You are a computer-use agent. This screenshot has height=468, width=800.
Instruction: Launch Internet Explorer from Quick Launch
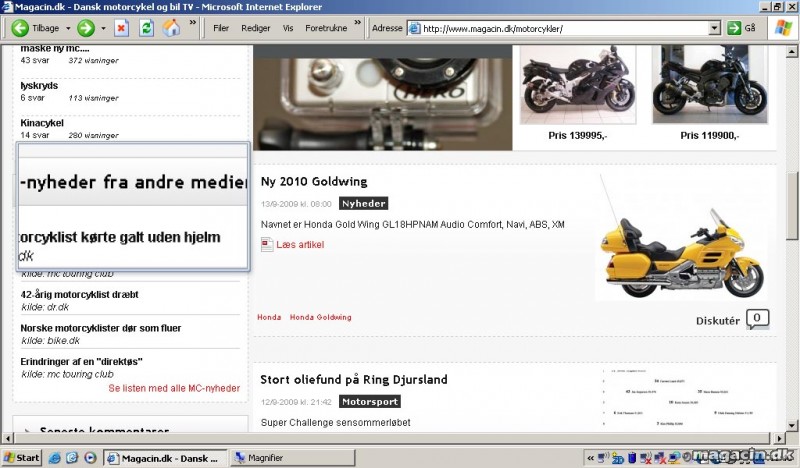(x=54, y=458)
